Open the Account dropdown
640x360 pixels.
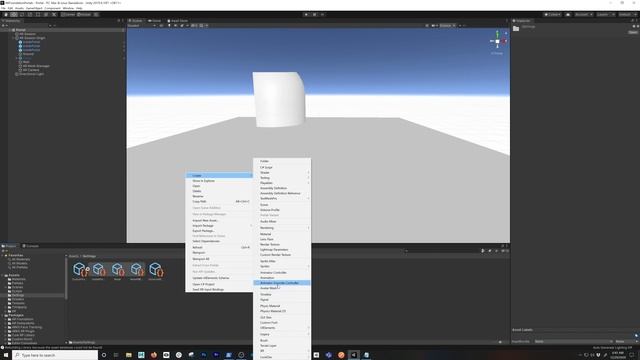[x=583, y=14]
